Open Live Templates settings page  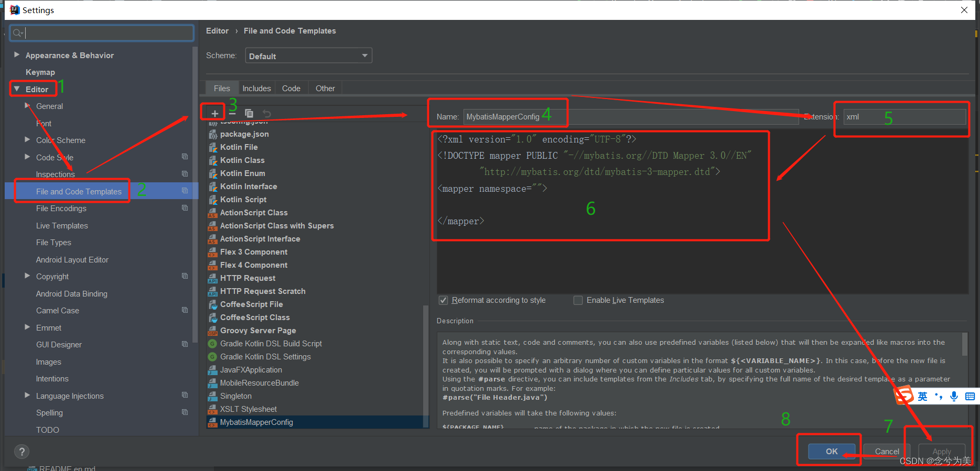[x=62, y=226]
